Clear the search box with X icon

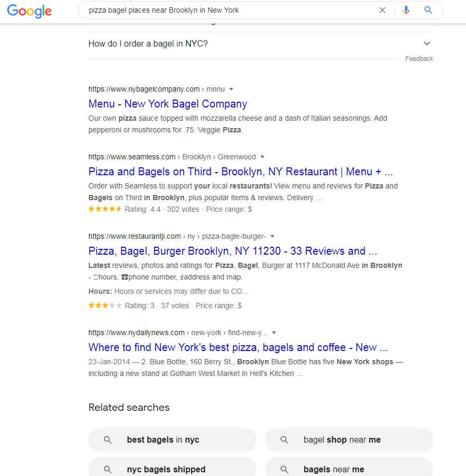pos(382,10)
